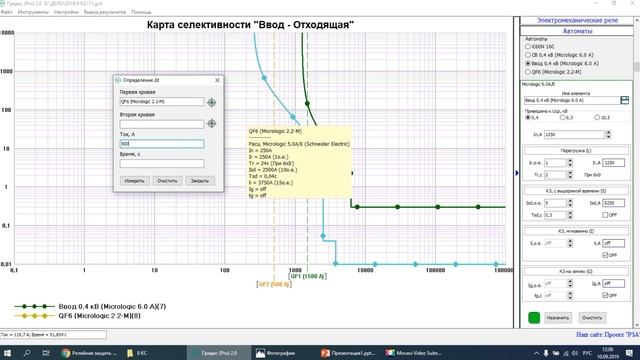Image resolution: width=640 pixels, height=360 pixels.
Task: Click volume icon in system tray
Action: tap(575, 353)
